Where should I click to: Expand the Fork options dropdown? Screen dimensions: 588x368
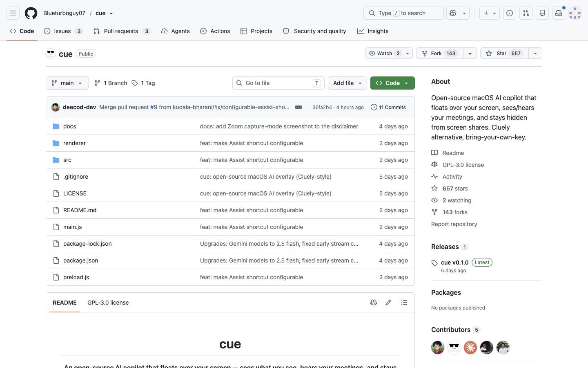click(x=470, y=54)
